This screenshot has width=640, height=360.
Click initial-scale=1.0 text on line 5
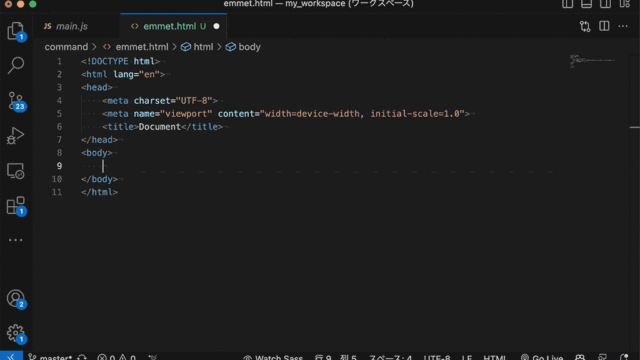tap(415, 113)
